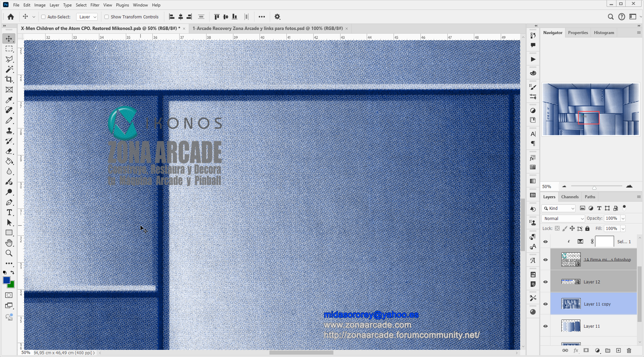Image resolution: width=644 pixels, height=357 pixels.
Task: Click the blue foreground color swatch
Action: pos(6,280)
